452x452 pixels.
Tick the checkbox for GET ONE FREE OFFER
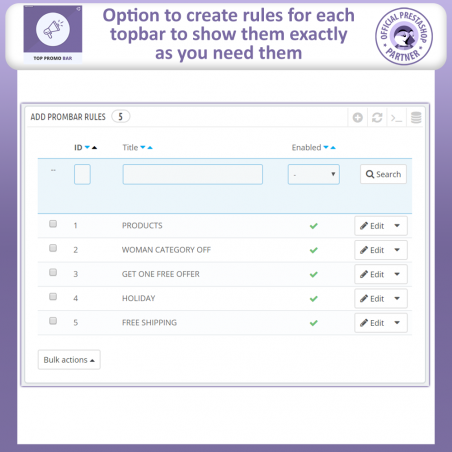tap(53, 272)
